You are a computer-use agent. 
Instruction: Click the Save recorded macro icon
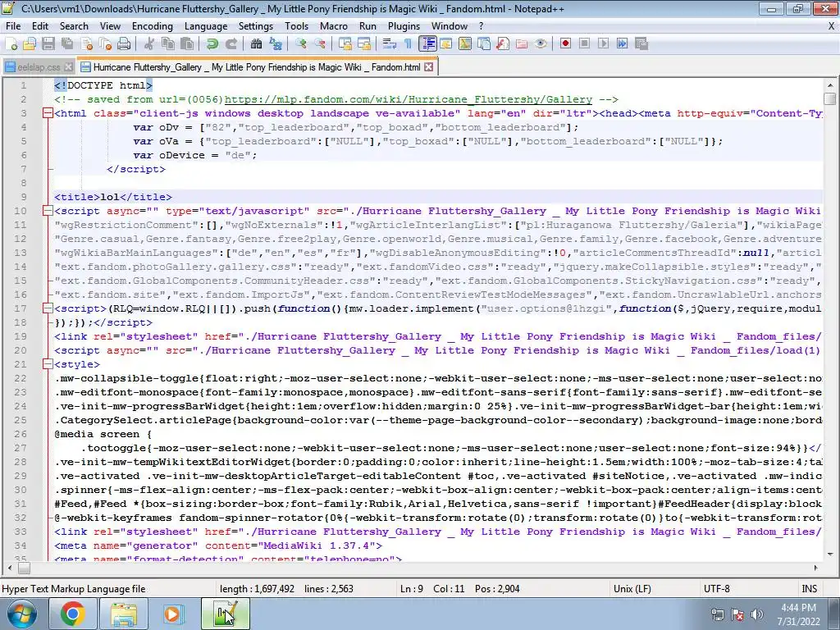click(641, 44)
